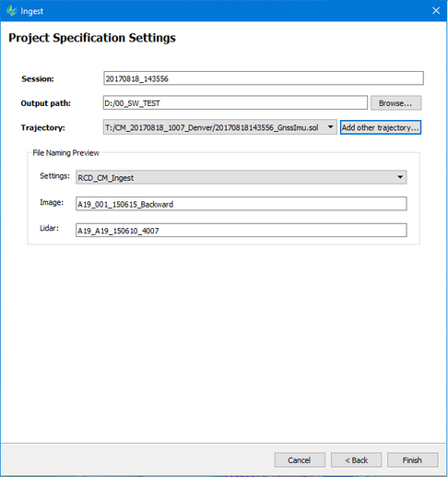The height and width of the screenshot is (477, 448).
Task: Click into the Session input field
Action: click(264, 78)
